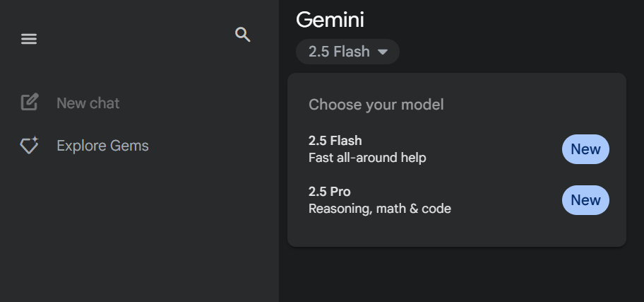The image size is (644, 302).
Task: Click empty sidebar area below Explore Gems
Action: (139, 231)
